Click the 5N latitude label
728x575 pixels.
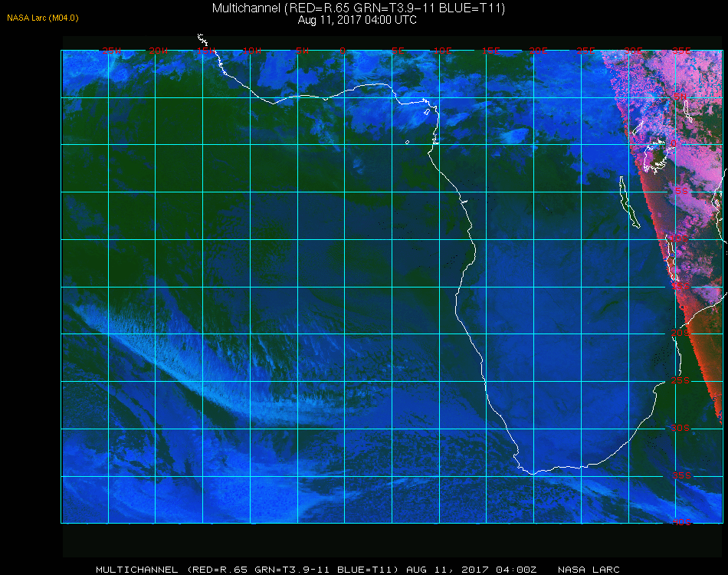click(680, 97)
